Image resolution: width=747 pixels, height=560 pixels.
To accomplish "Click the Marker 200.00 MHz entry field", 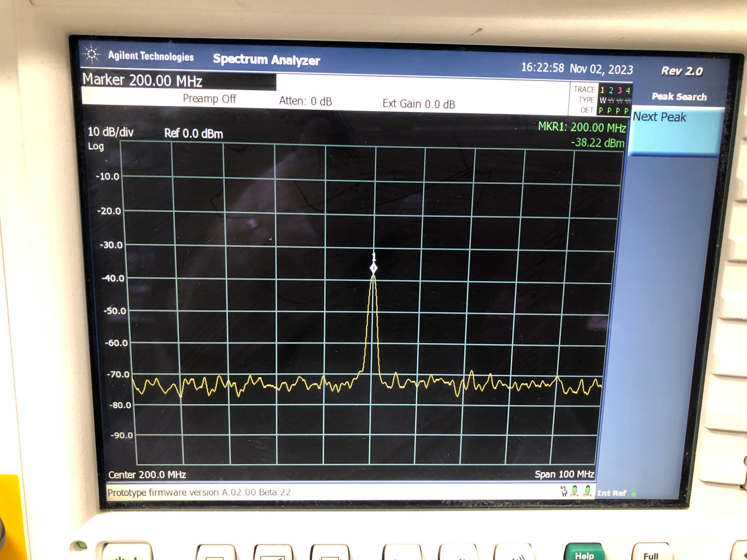I will (178, 81).
